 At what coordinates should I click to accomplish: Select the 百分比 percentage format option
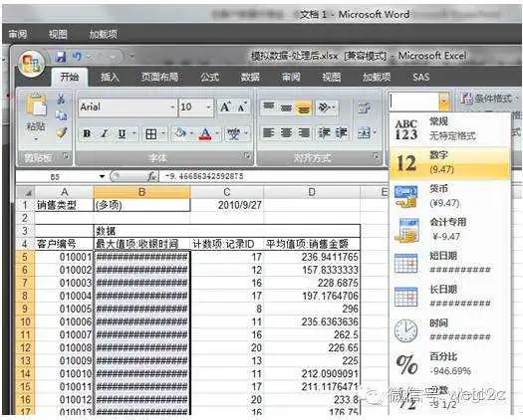click(450, 364)
